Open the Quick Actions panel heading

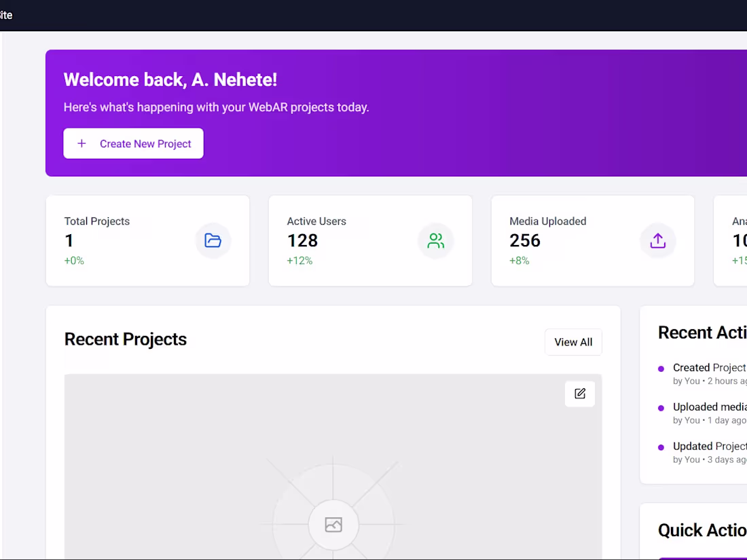702,530
